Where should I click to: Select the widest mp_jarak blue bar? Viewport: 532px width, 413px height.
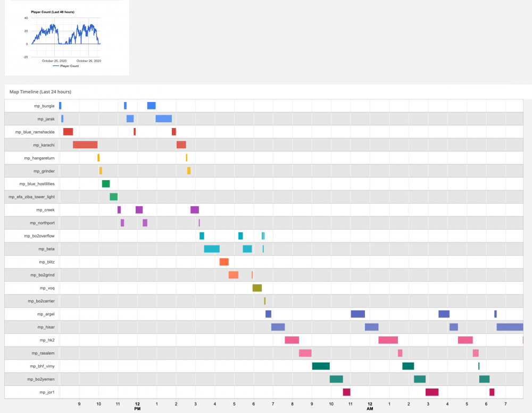click(163, 119)
